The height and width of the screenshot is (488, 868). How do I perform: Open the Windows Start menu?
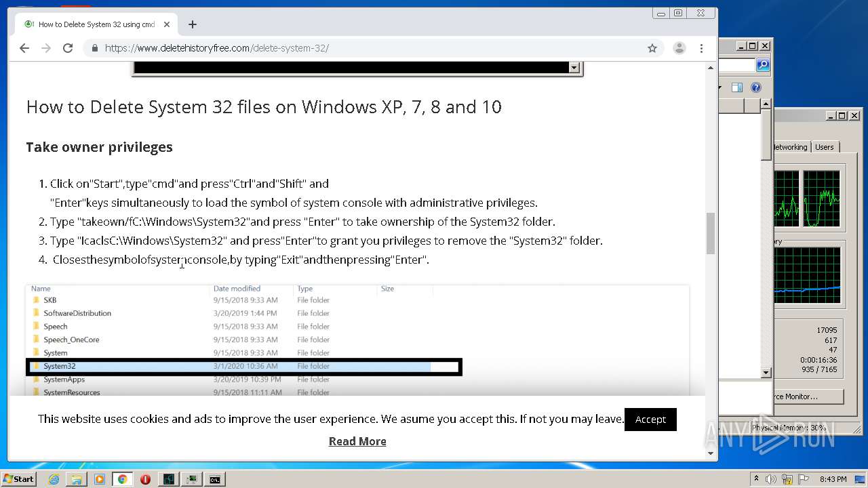(19, 479)
